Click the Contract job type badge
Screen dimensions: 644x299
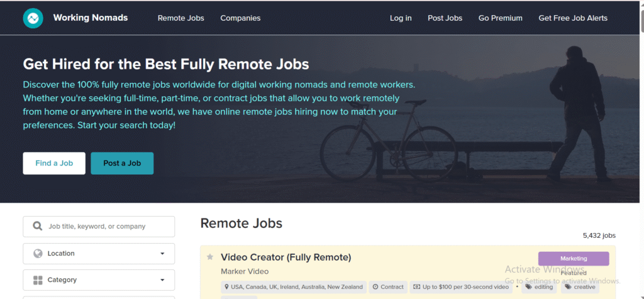pyautogui.click(x=388, y=287)
